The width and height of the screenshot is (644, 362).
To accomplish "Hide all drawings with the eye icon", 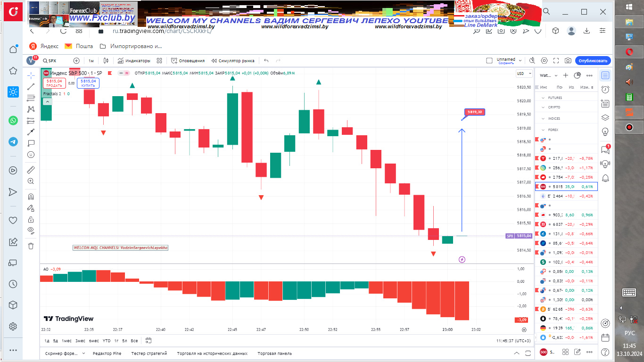I will (31, 230).
